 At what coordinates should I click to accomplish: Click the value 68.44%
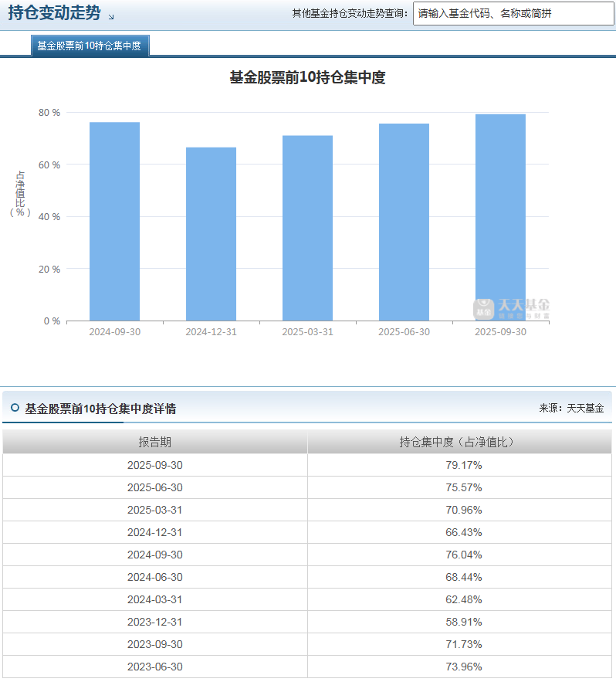point(464,577)
